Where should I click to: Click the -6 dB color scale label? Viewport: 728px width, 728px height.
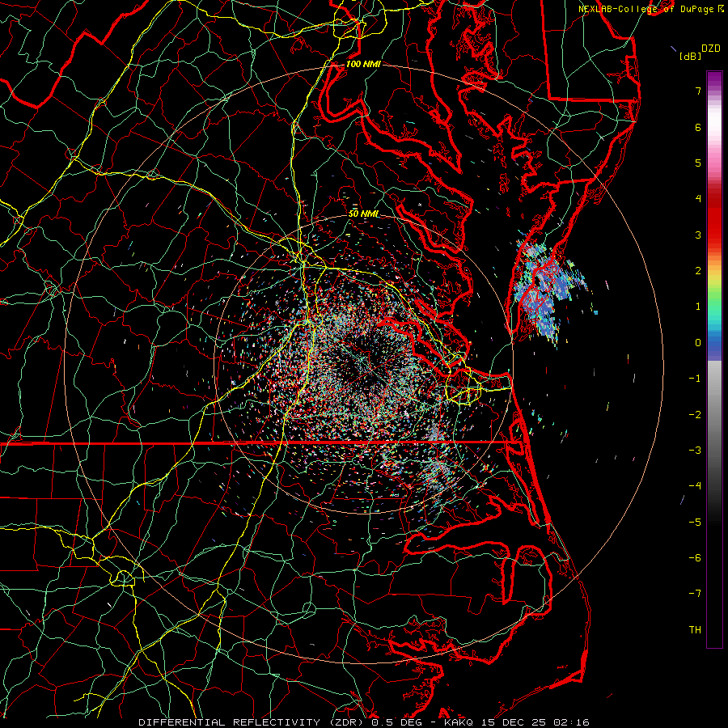point(695,557)
